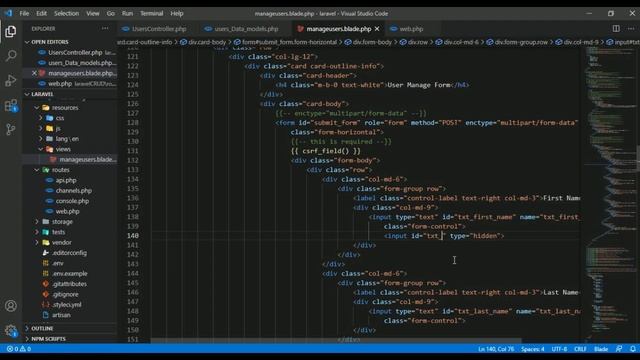Click div.card-body in breadcrumb

click(206, 42)
